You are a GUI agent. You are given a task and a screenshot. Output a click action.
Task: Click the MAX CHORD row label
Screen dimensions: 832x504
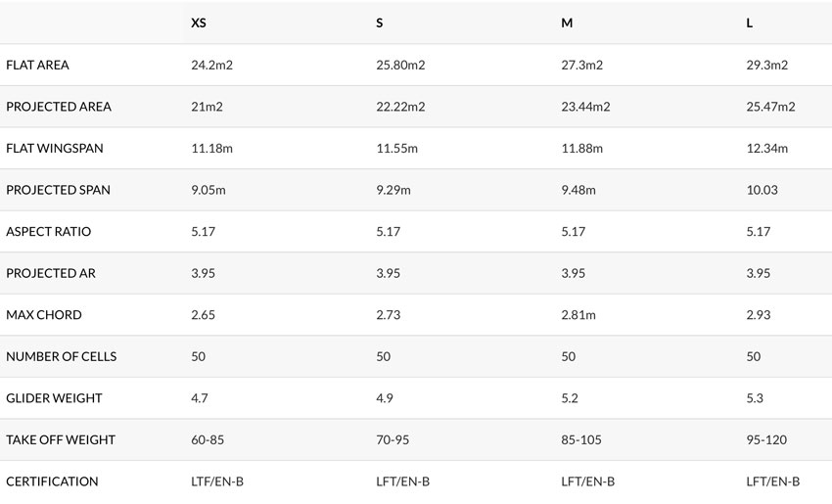click(x=44, y=314)
